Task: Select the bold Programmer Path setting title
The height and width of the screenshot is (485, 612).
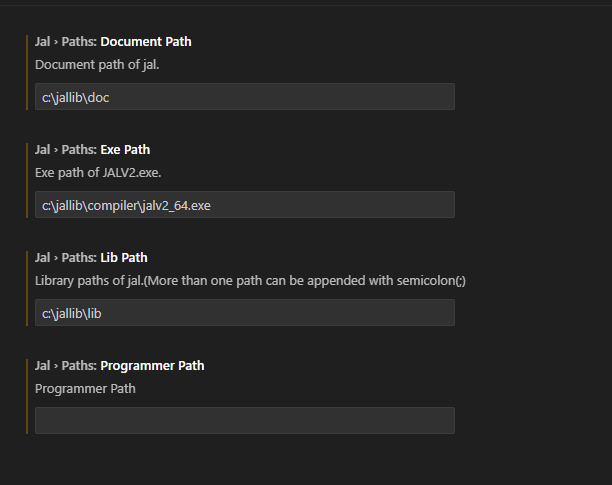Action: (x=152, y=366)
